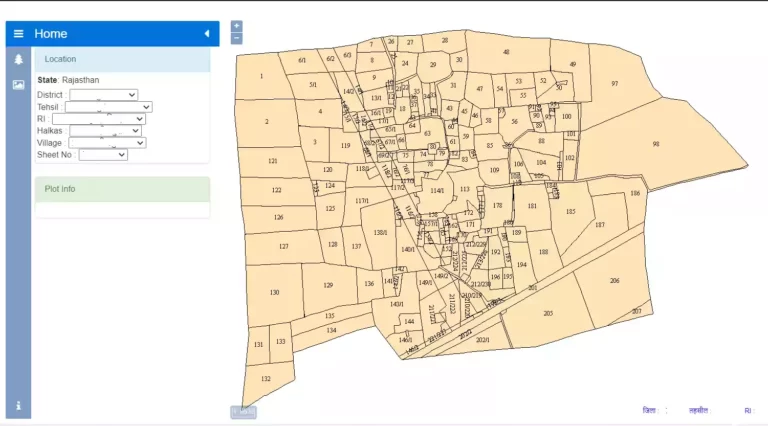Viewport: 768px width, 426px height.
Task: Select plot 98 on the map
Action: coord(655,144)
